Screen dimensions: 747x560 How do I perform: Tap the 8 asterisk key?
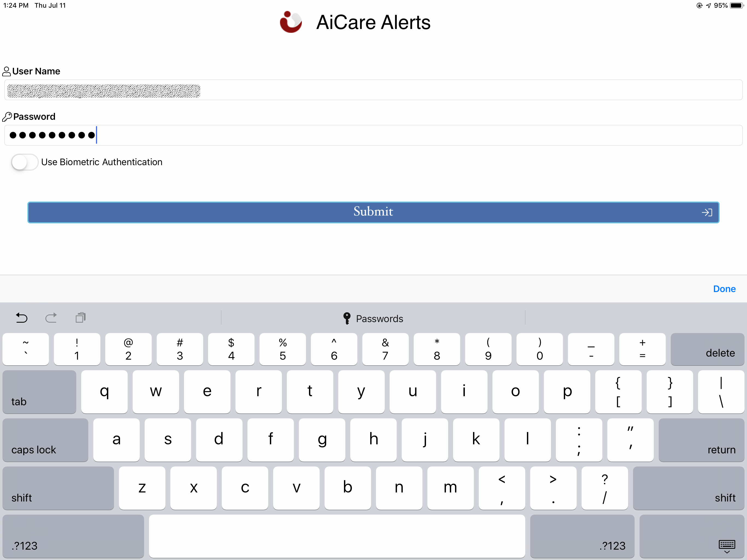437,349
